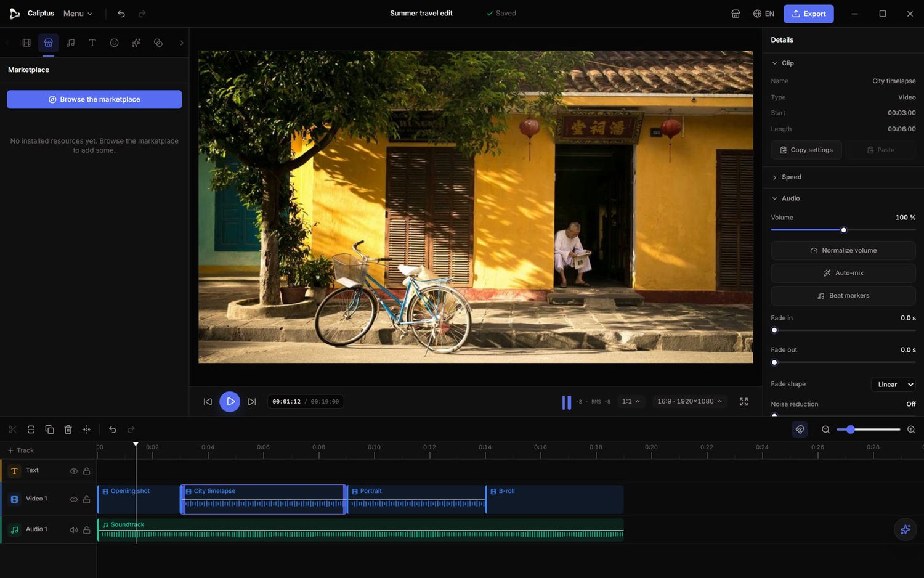Screen dimensions: 924x578
Task: Click Copy settings button
Action: point(806,150)
